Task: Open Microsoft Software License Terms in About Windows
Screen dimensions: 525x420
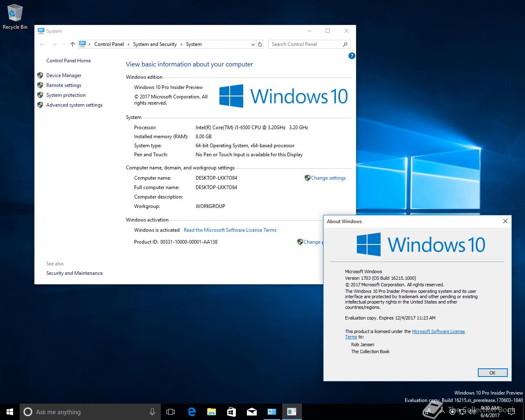Action: (438, 331)
